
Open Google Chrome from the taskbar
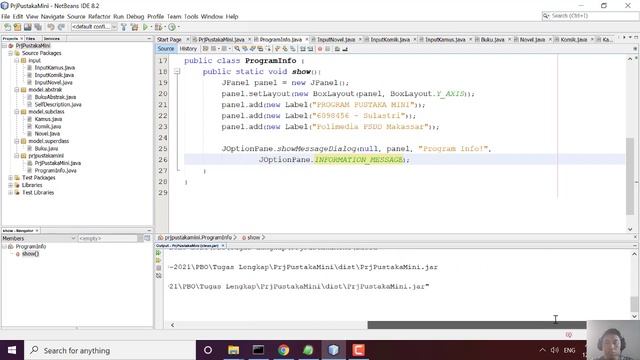283,350
